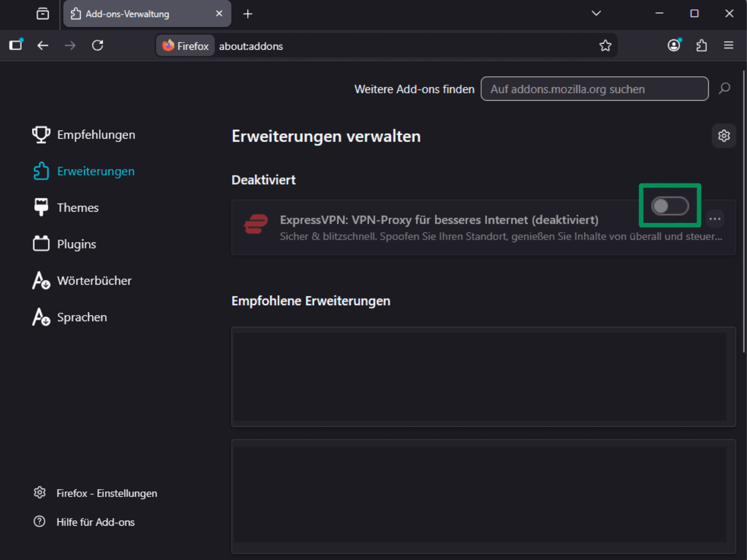
Task: Open the Plugins section
Action: click(76, 244)
